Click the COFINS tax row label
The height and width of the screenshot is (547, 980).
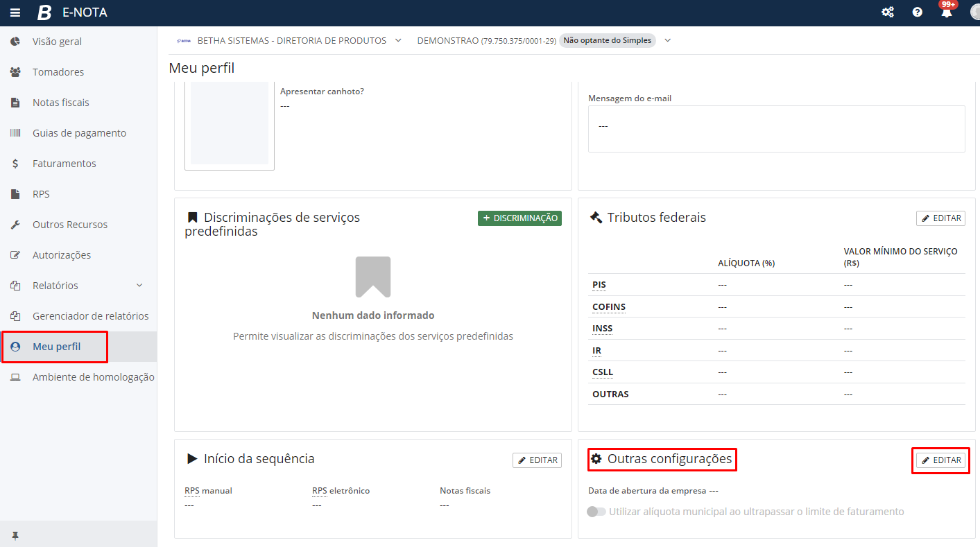(x=609, y=306)
